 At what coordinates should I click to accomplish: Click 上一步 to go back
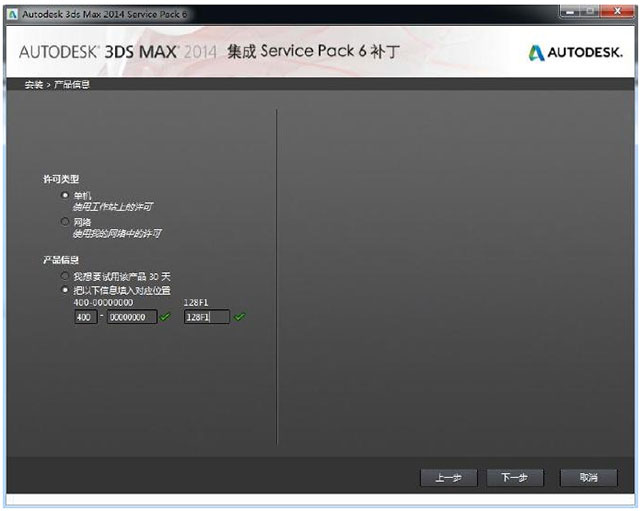tap(448, 478)
